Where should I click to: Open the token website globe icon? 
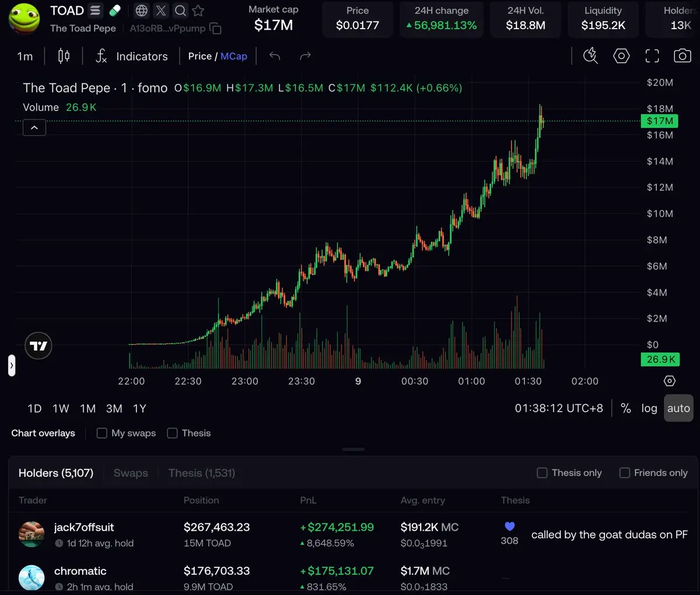click(x=141, y=10)
